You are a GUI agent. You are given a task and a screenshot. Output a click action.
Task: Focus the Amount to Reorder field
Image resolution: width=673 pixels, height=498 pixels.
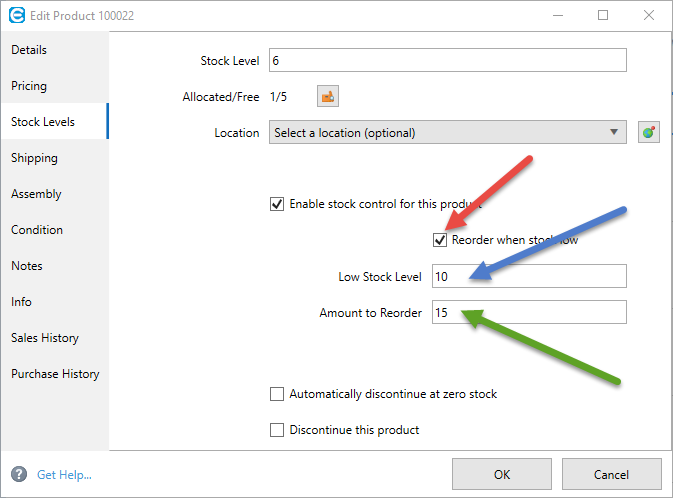pos(529,312)
